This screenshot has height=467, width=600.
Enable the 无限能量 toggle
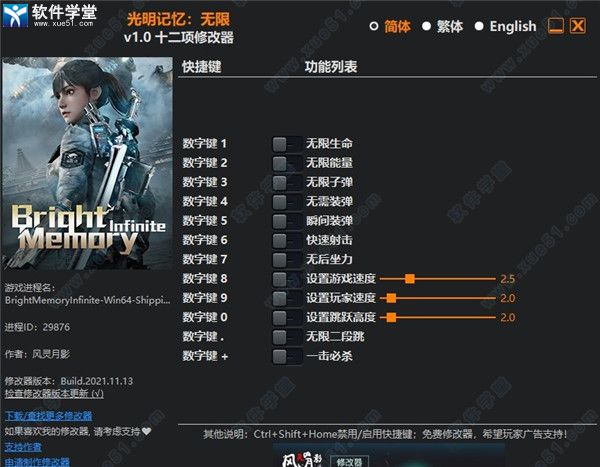coord(287,163)
